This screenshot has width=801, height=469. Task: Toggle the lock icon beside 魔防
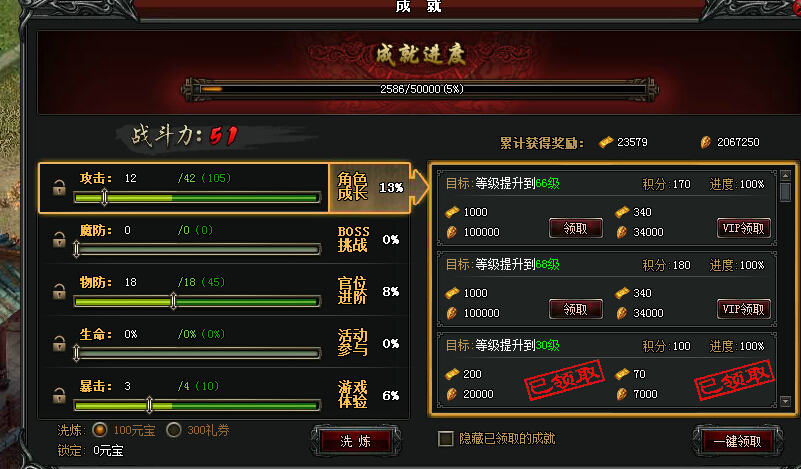[59, 240]
